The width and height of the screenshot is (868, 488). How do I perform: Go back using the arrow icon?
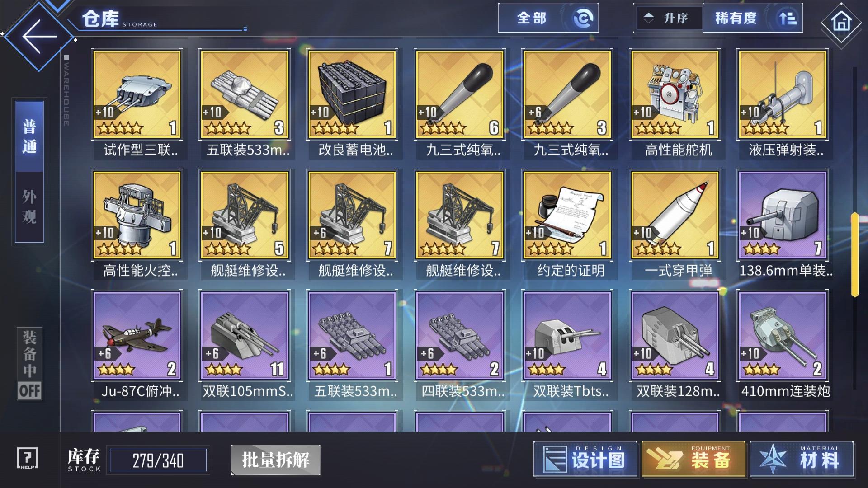click(40, 37)
